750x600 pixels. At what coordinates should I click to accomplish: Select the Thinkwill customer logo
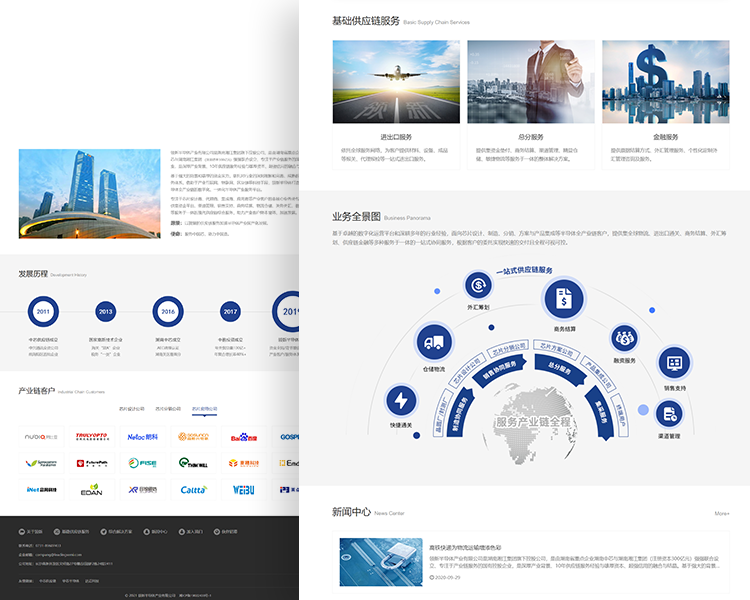tap(193, 463)
